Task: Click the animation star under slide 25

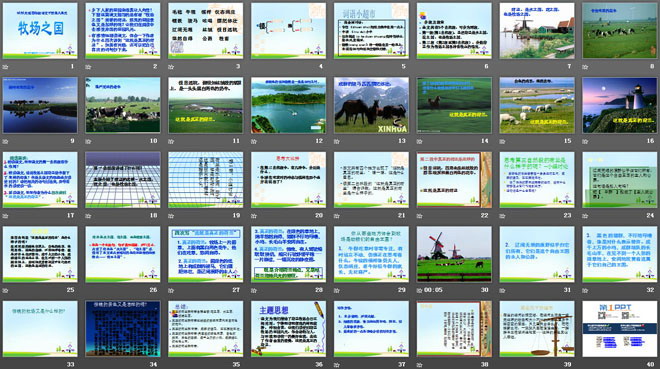Action: (5, 290)
